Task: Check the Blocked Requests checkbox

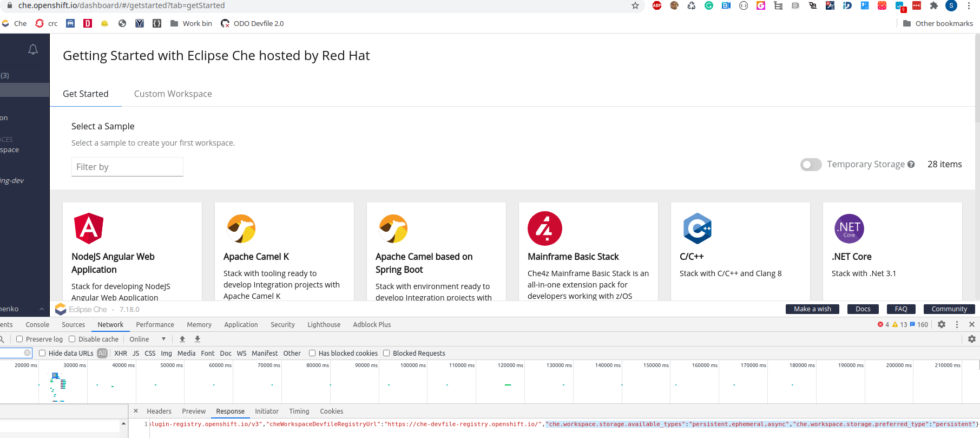Action: pyautogui.click(x=386, y=353)
